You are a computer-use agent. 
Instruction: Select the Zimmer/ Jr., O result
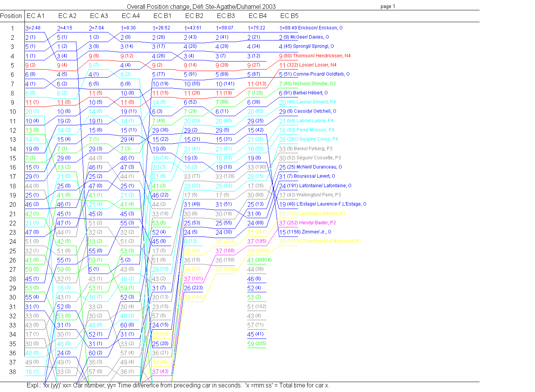[x=305, y=232]
